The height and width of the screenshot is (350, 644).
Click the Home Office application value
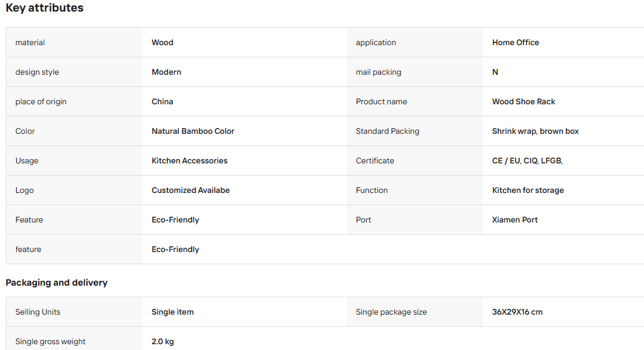point(515,42)
